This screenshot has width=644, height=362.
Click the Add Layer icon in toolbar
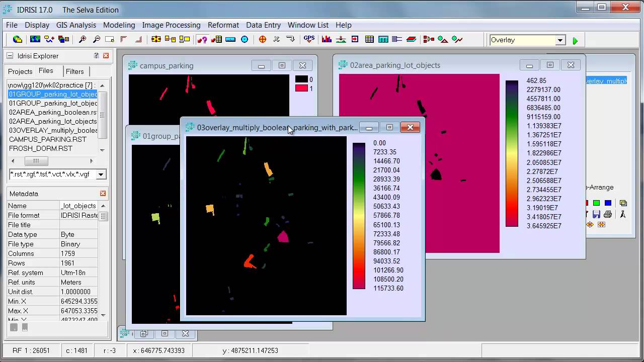coord(49,39)
